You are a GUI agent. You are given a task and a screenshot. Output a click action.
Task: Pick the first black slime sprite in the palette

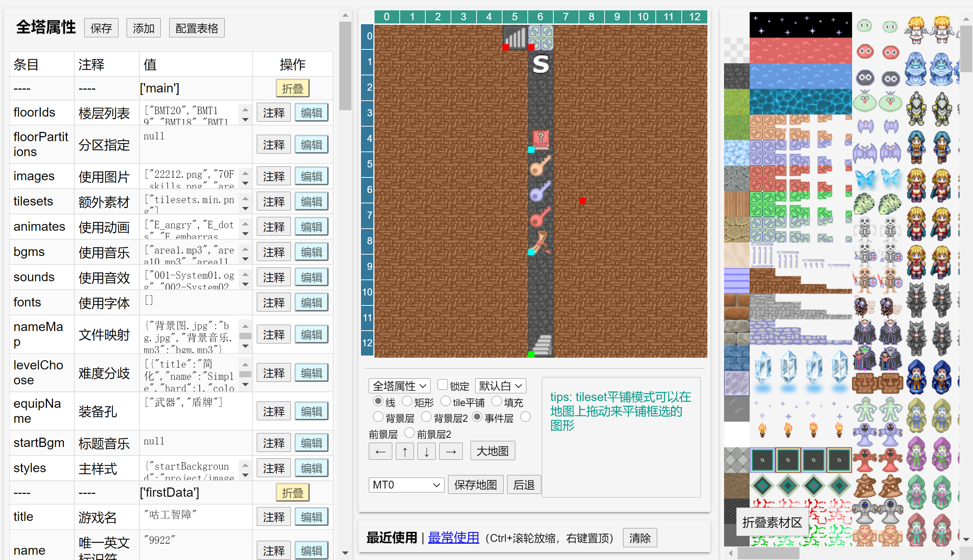pos(865,78)
